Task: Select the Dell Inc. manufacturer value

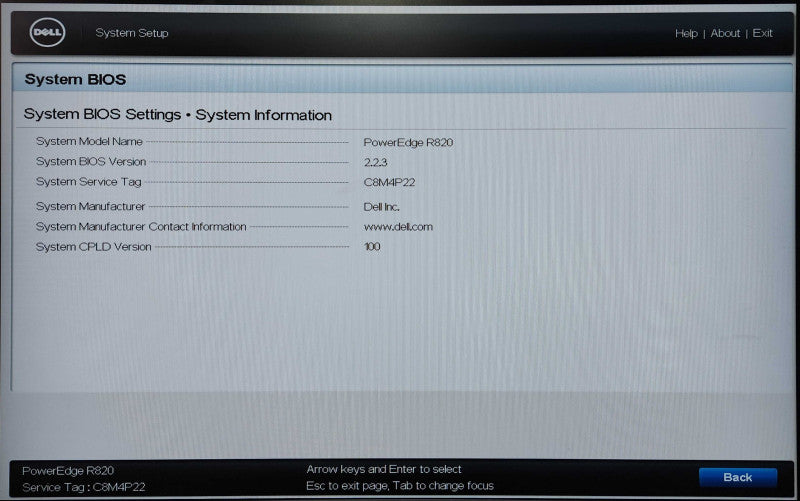Action: point(381,207)
